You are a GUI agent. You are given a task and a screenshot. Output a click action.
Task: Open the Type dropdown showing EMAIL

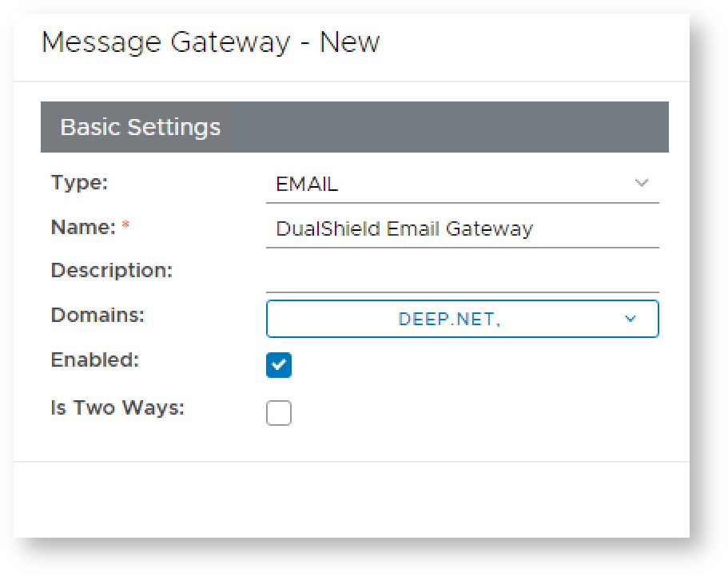(x=462, y=185)
